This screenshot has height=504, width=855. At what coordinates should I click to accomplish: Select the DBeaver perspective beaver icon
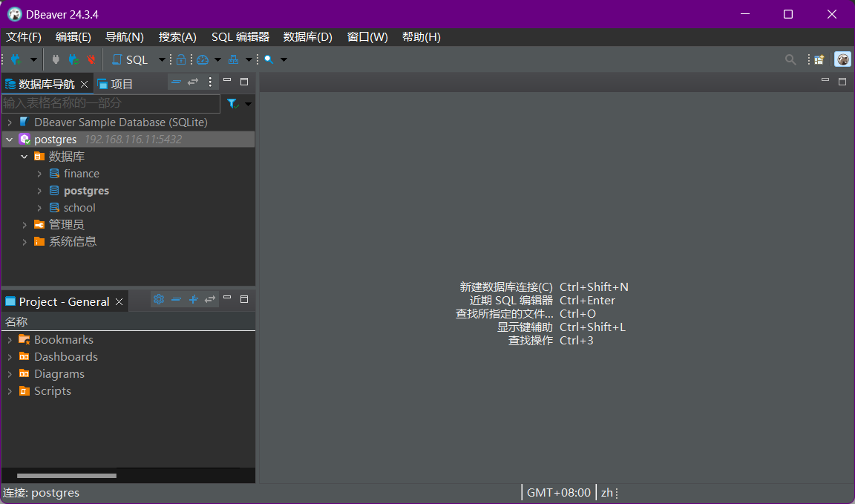pos(842,59)
